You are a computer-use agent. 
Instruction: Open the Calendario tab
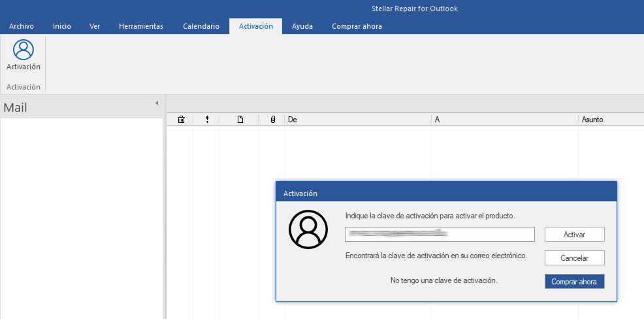point(201,26)
